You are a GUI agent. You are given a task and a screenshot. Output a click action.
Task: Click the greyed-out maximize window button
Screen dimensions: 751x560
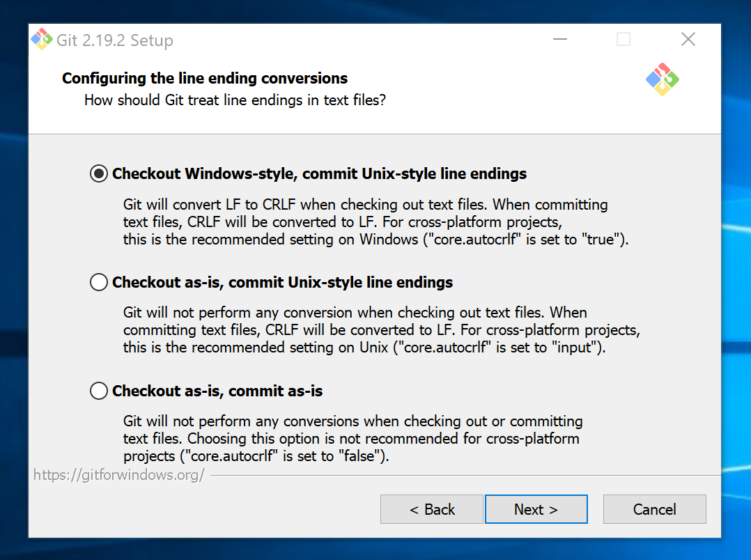[x=623, y=39]
